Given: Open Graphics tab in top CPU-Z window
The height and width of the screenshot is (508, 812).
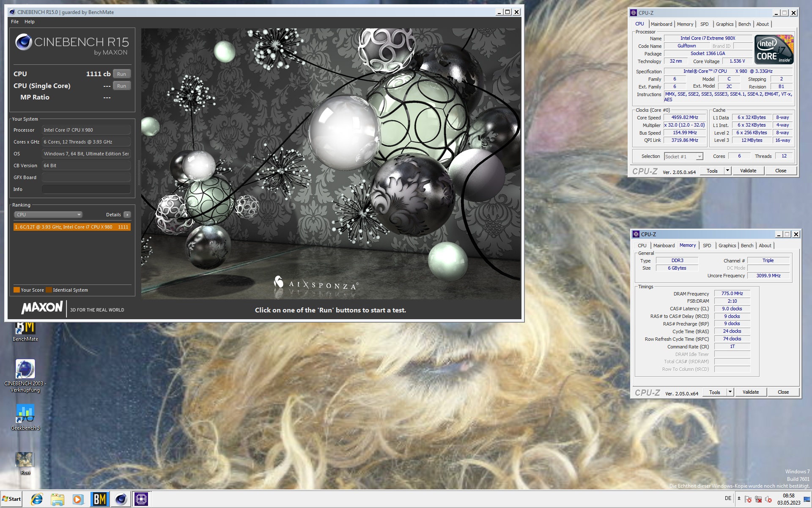Looking at the screenshot, I should coord(725,24).
